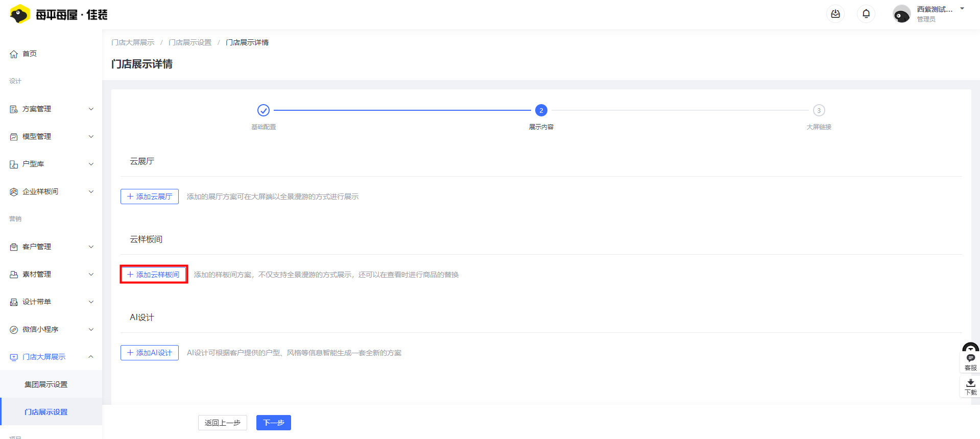Click the 添加云样板间 button

(153, 275)
